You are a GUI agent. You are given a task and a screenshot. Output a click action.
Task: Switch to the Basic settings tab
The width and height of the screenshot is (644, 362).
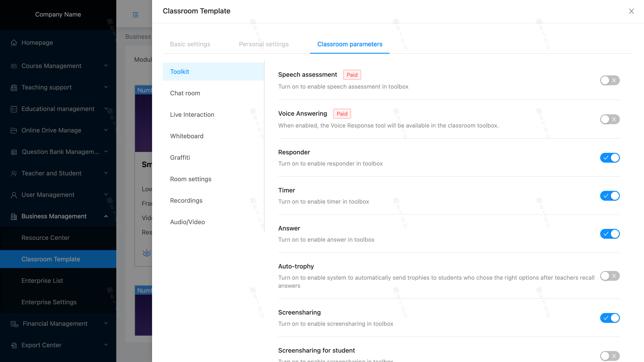(190, 44)
